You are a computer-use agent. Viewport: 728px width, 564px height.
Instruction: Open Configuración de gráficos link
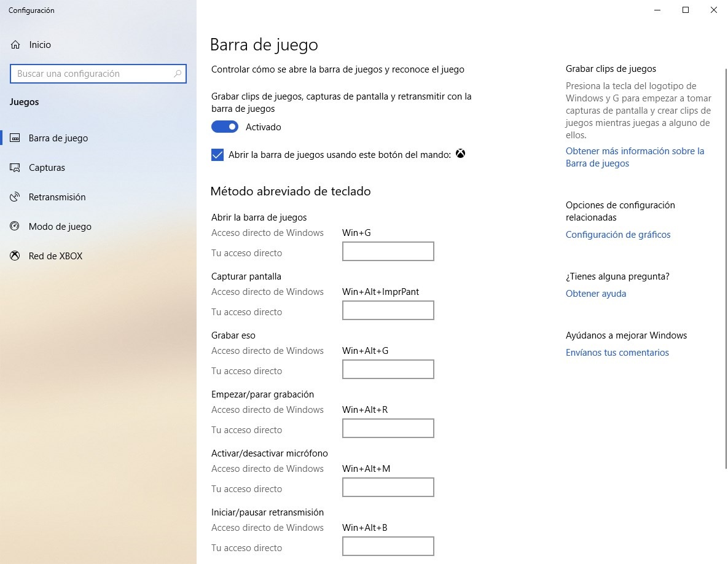pyautogui.click(x=618, y=235)
